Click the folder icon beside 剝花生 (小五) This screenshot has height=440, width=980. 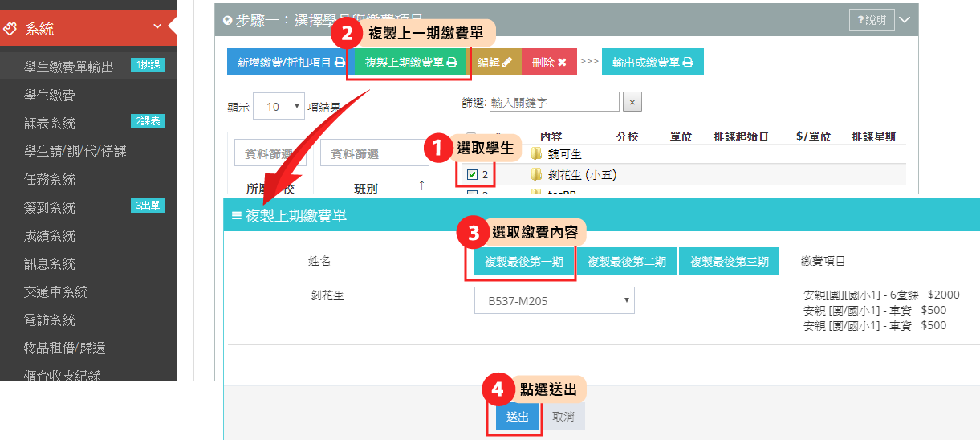tap(536, 174)
